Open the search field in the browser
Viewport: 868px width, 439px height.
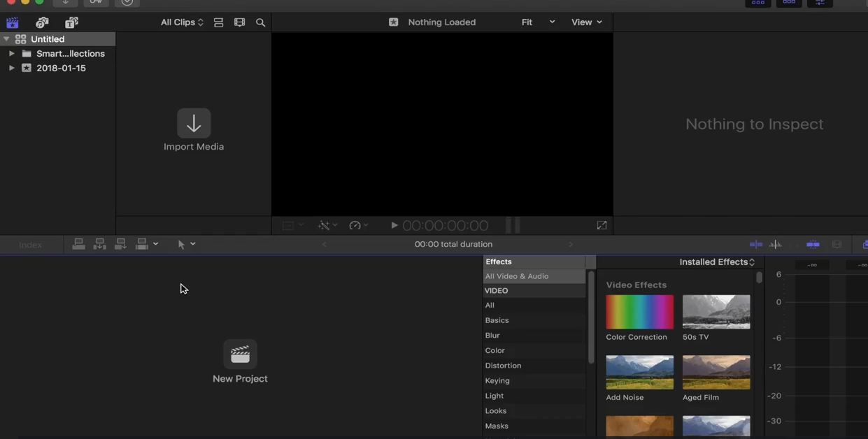click(x=260, y=22)
